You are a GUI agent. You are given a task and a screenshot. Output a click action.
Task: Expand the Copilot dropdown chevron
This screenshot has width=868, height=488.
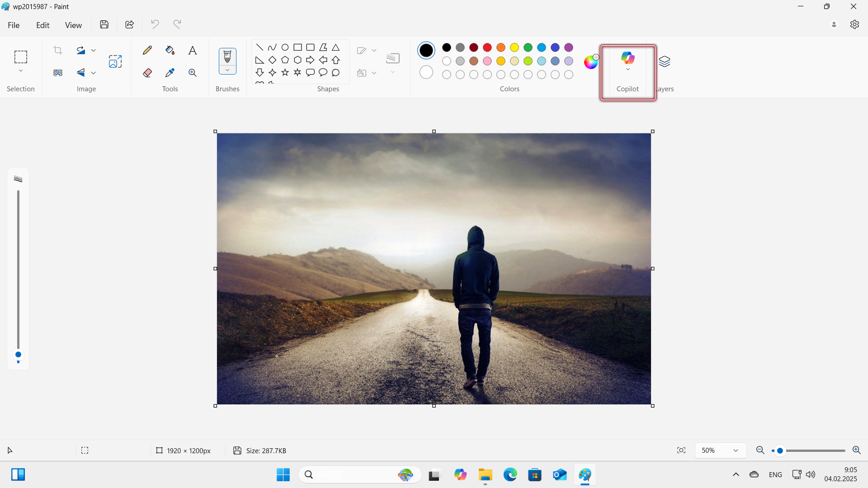click(x=627, y=69)
